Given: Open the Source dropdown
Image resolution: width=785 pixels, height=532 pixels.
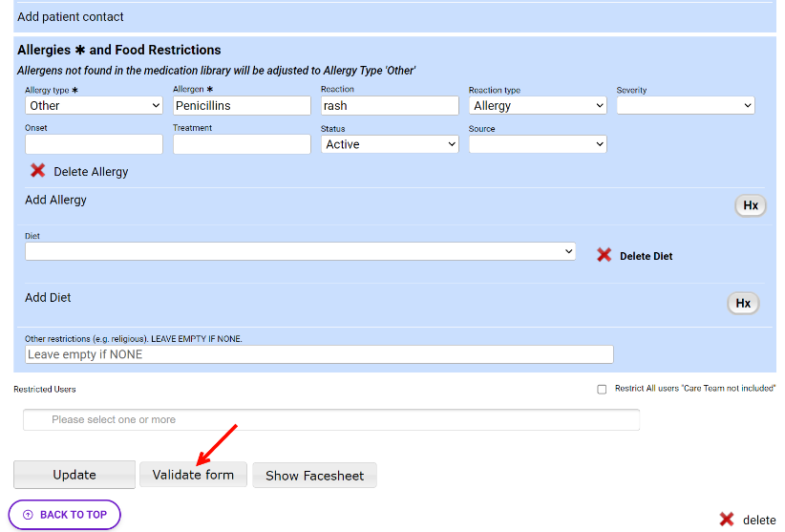Looking at the screenshot, I should pyautogui.click(x=538, y=144).
